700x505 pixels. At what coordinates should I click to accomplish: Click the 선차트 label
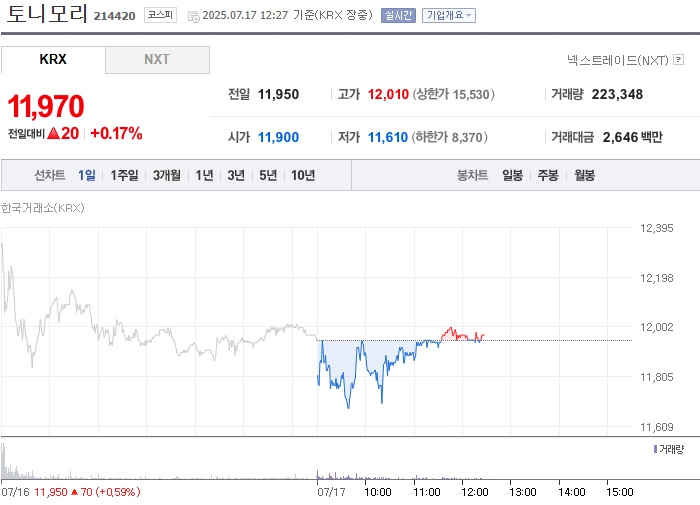[x=50, y=175]
